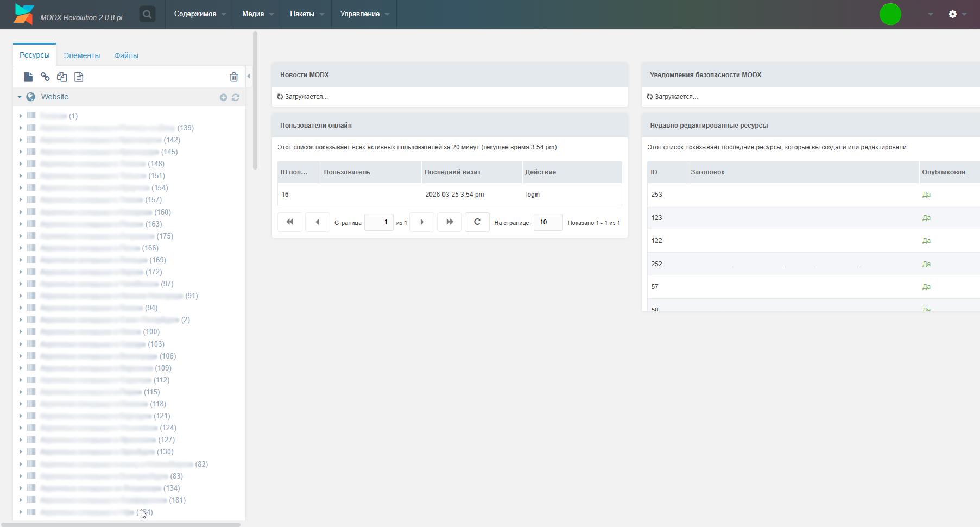Switch to the Элементы tab

[x=81, y=55]
